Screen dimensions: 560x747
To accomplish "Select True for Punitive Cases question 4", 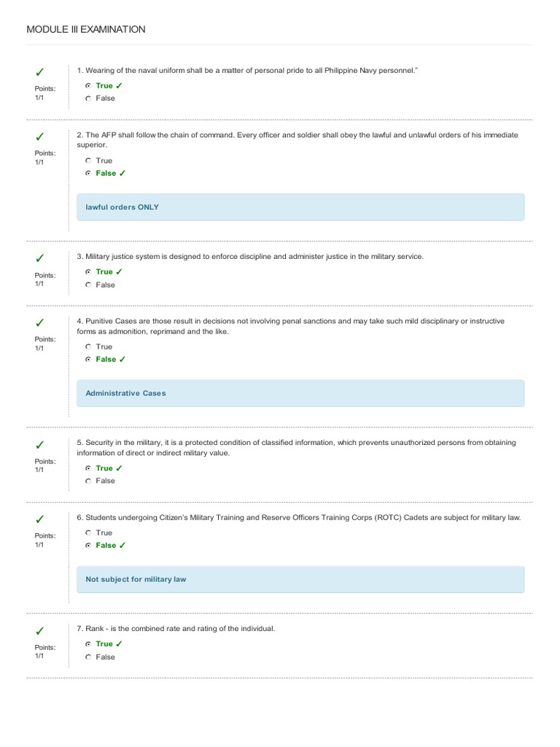I will click(x=88, y=347).
